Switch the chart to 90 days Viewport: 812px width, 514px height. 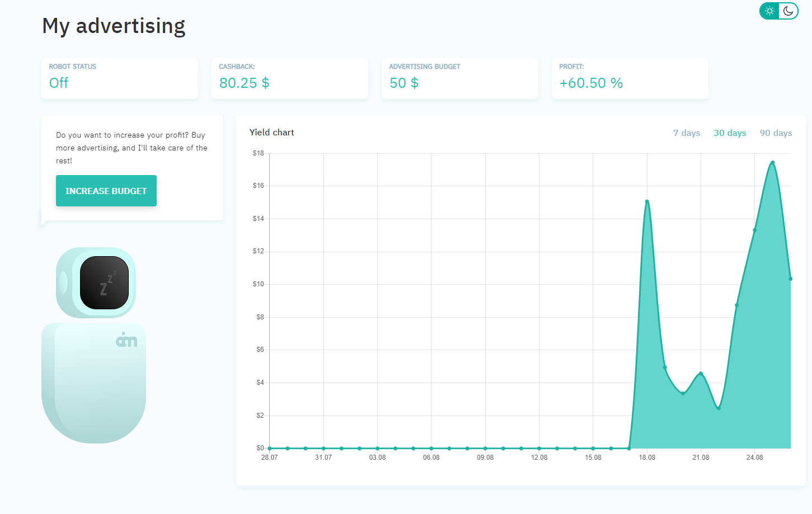click(x=776, y=133)
